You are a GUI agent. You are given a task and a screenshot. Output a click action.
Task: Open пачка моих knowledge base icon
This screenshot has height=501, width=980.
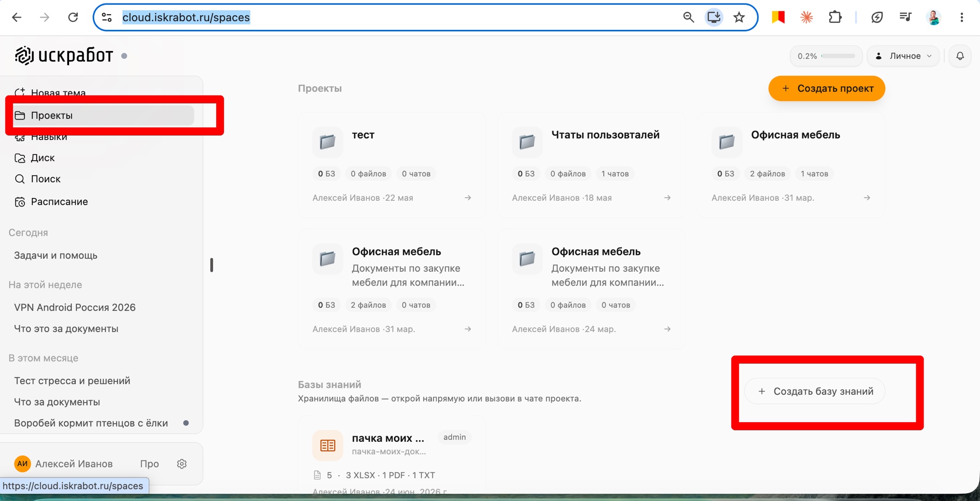pyautogui.click(x=327, y=445)
